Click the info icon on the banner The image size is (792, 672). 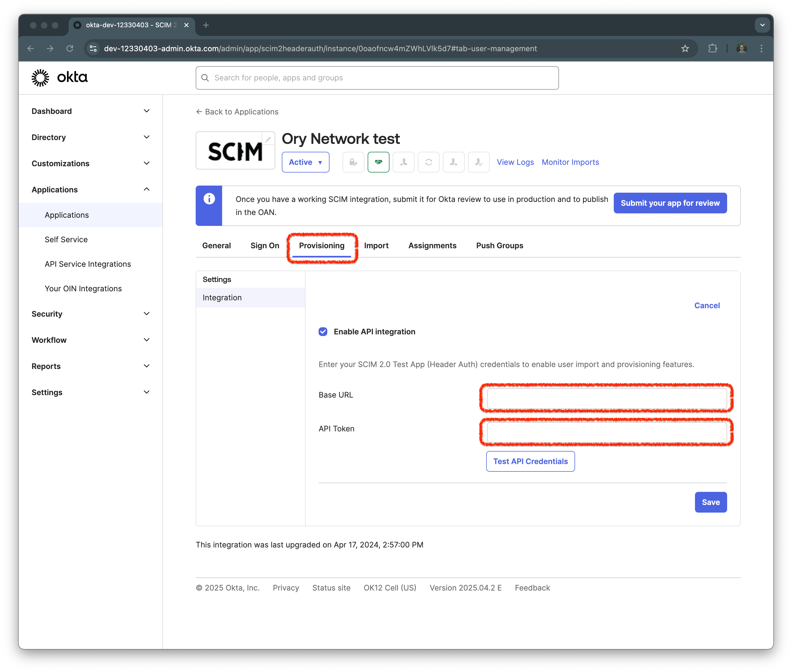(x=209, y=198)
